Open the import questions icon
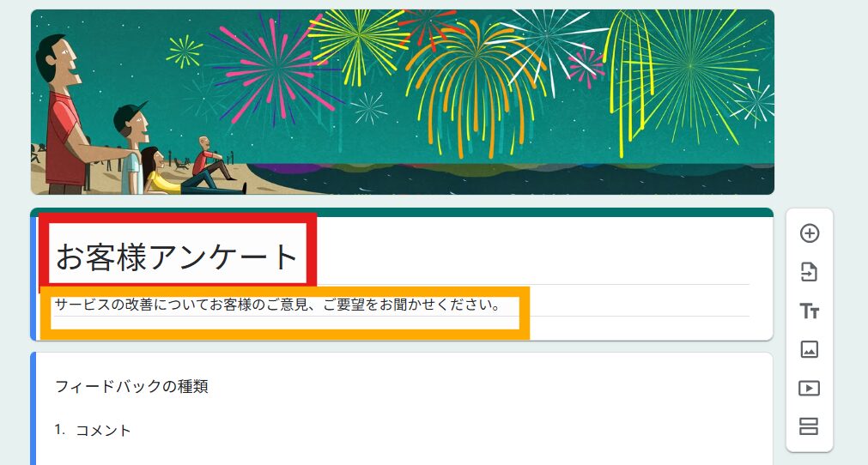This screenshot has height=465, width=868. [x=810, y=272]
